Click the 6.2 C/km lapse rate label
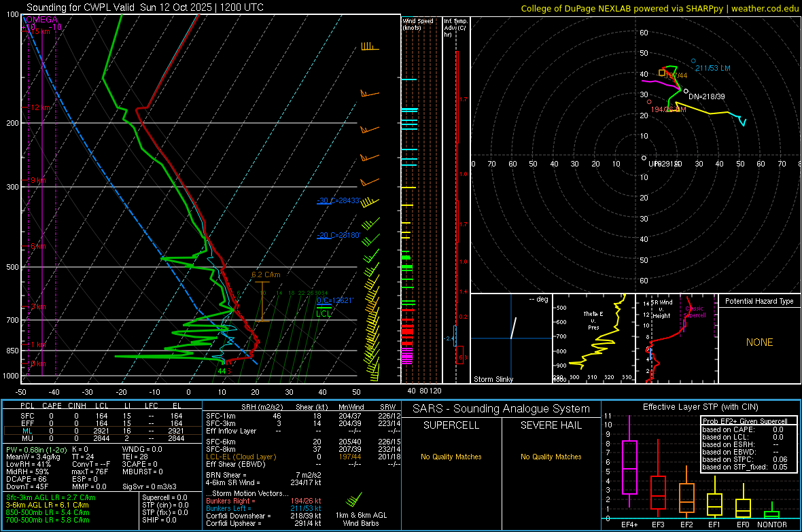Viewport: 802px width, 532px height. (x=266, y=274)
